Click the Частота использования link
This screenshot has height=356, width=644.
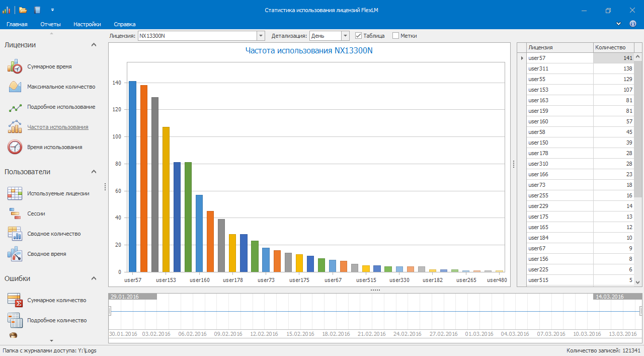pos(57,127)
